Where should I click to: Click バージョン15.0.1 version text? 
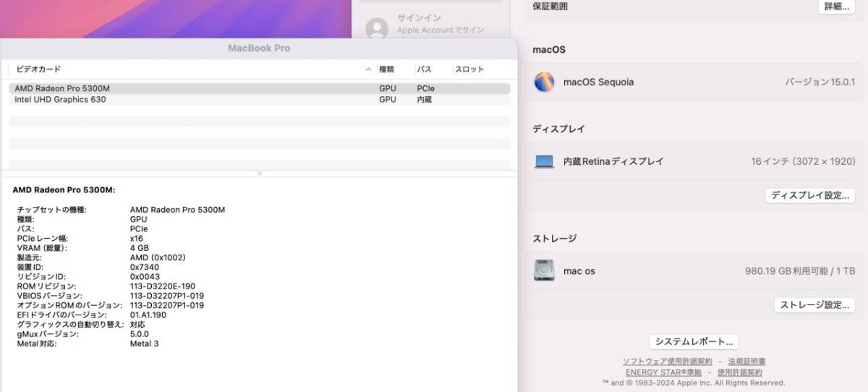820,82
